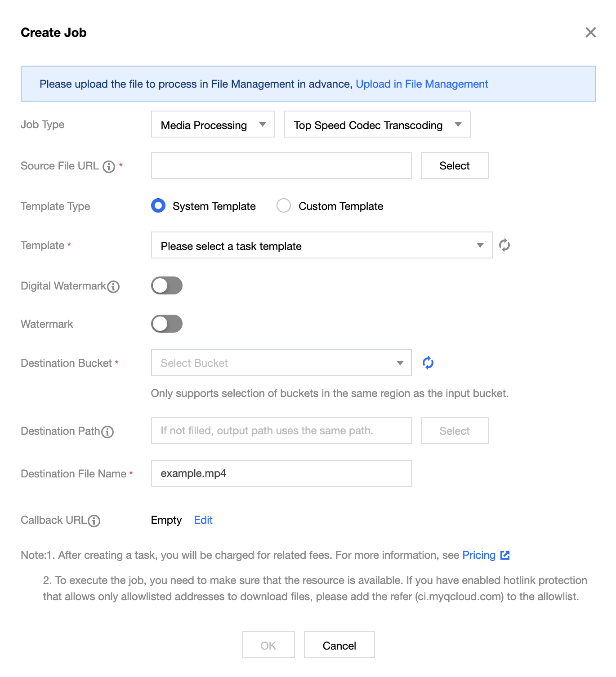The image size is (616, 677).
Task: Refresh the destination bucket list
Action: click(428, 363)
